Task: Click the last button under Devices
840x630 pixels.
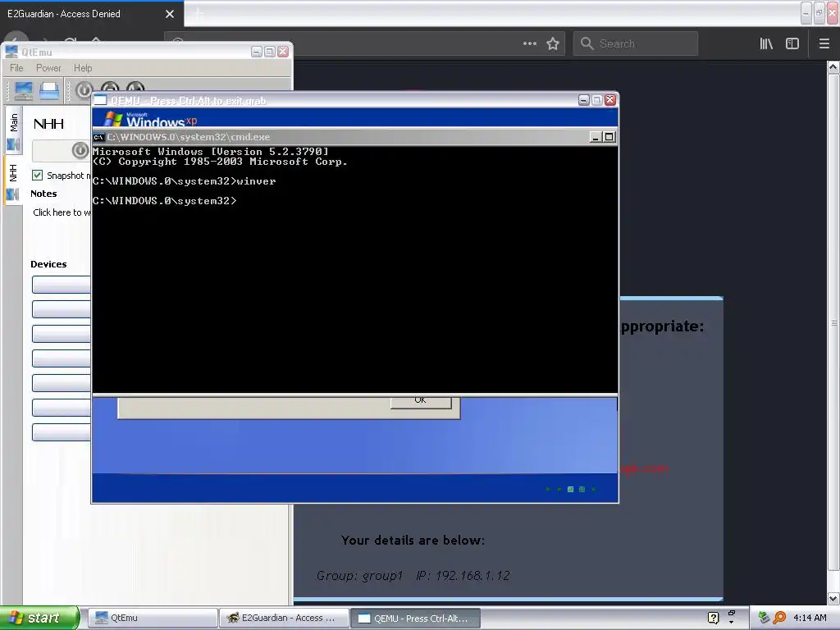Action: 61,432
